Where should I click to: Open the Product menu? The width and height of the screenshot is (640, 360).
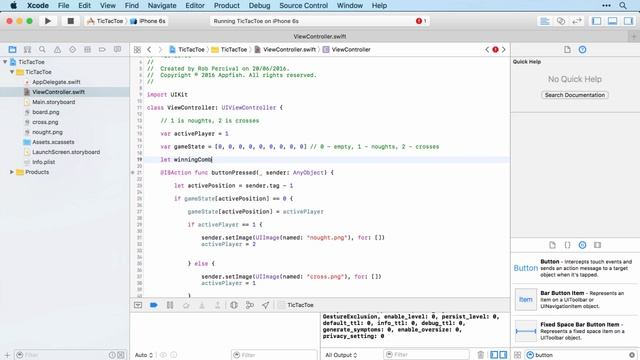click(227, 5)
